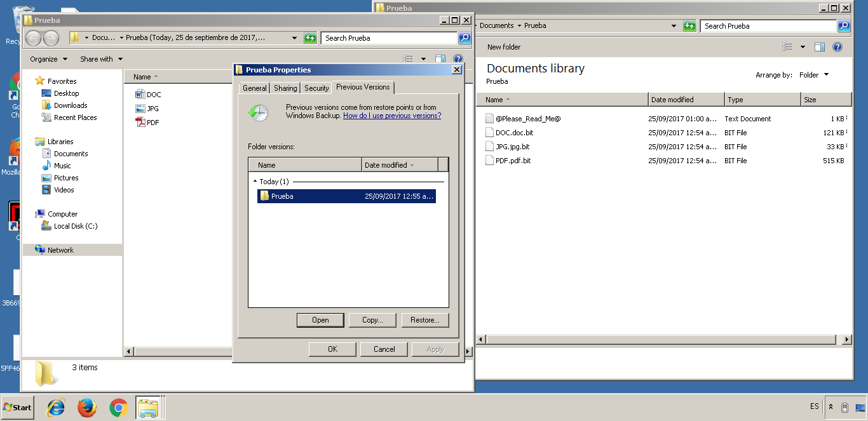Open Firefox from the taskbar
Screen dimensions: 868x421
click(x=87, y=408)
